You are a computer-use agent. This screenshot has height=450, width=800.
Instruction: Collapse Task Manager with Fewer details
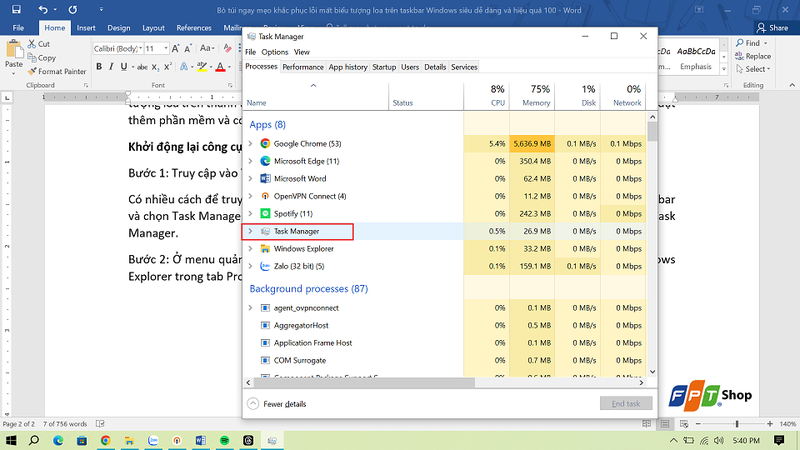coord(277,404)
